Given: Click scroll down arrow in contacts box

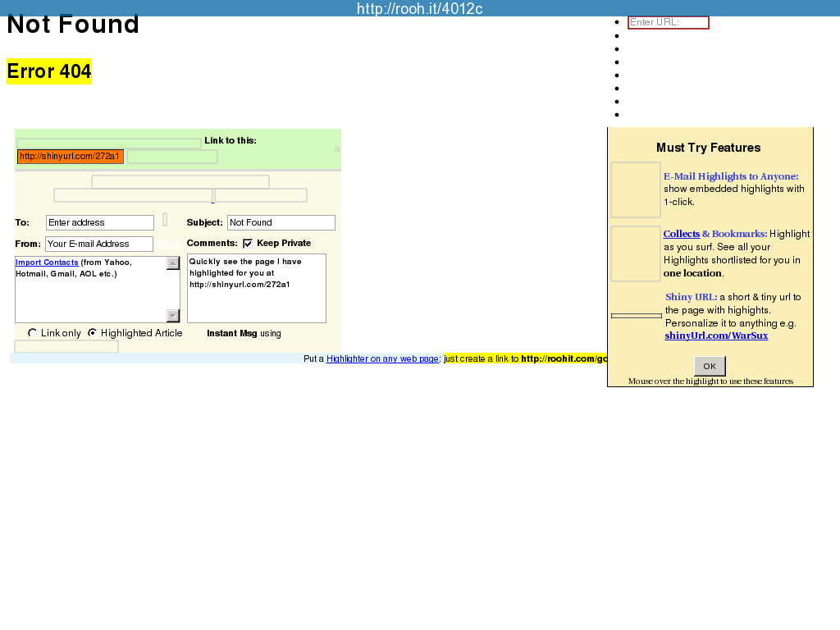Looking at the screenshot, I should coord(173,316).
